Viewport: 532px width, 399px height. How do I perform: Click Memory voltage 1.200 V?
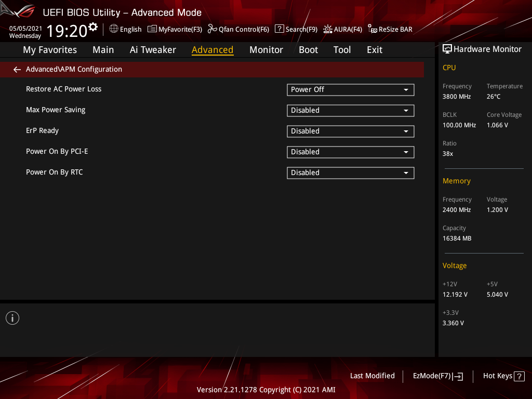tap(497, 210)
